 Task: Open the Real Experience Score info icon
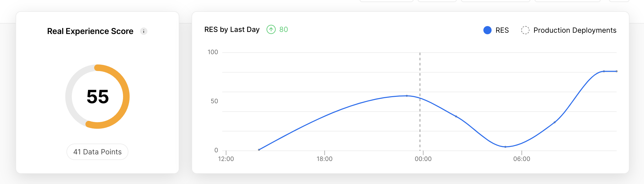144,31
